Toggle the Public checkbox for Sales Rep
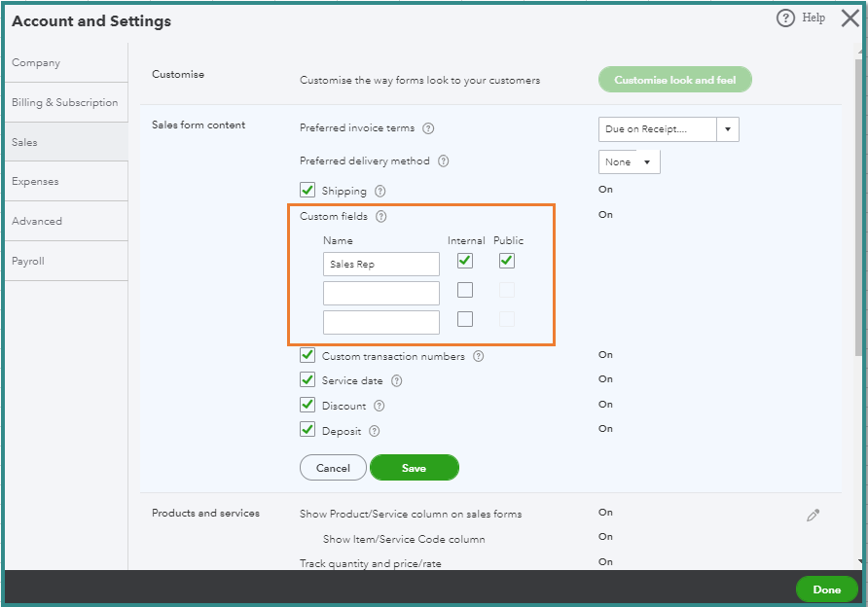Image resolution: width=868 pixels, height=607 pixels. pyautogui.click(x=506, y=261)
